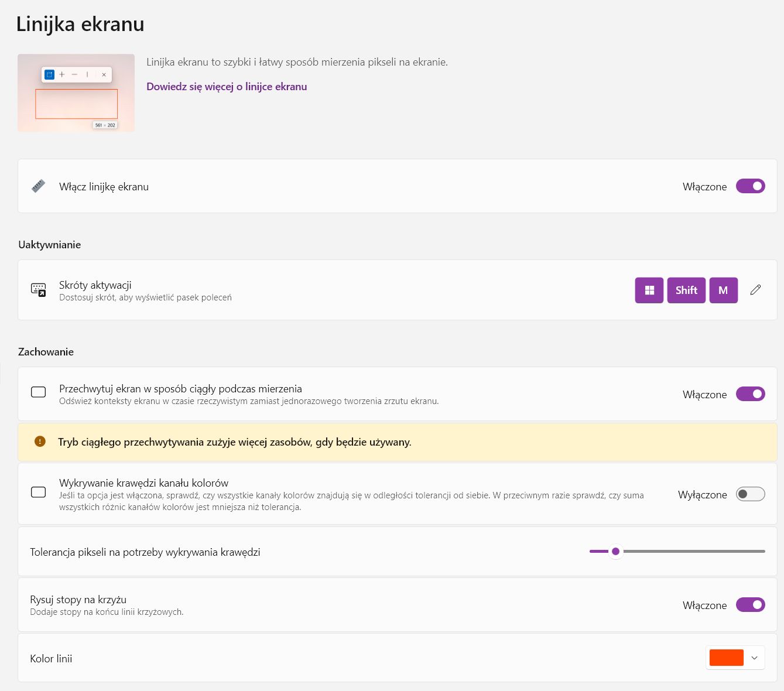Toggle Włącz linijkę ekranu switch off
The image size is (784, 691).
750,186
